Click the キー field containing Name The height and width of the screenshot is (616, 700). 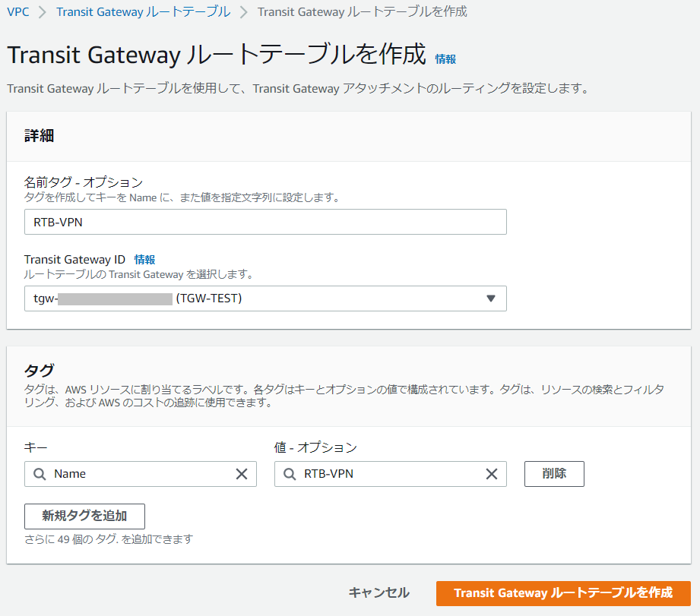click(140, 474)
